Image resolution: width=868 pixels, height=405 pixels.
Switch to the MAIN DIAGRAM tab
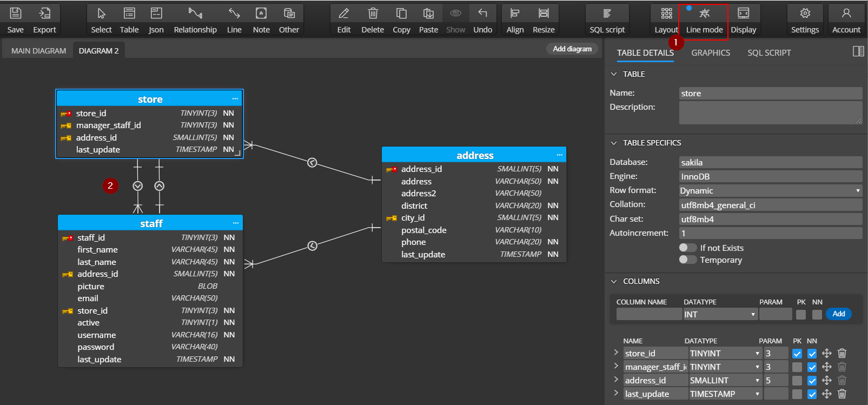39,51
